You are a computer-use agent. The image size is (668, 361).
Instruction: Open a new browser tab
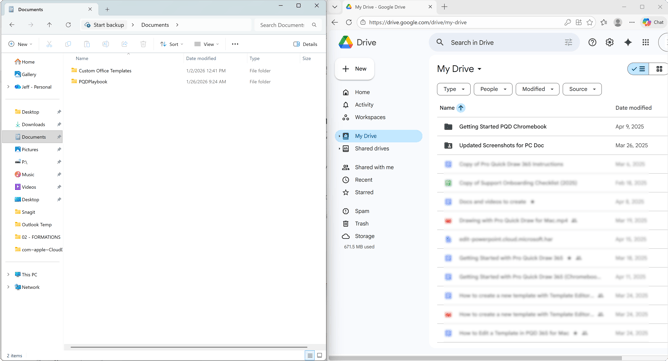click(444, 6)
